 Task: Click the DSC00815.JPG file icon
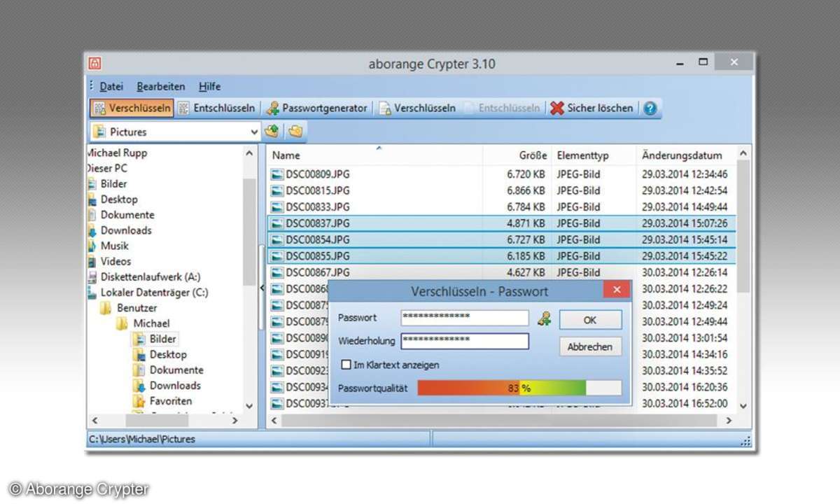pos(277,190)
